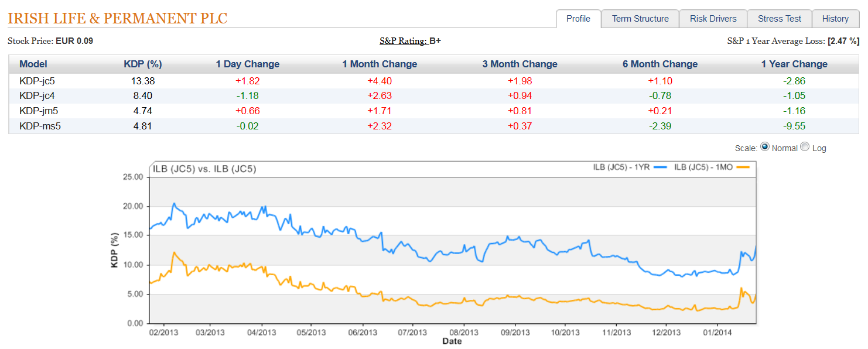Click the KDP value 8.40
This screenshot has width=868, height=349.
point(143,96)
